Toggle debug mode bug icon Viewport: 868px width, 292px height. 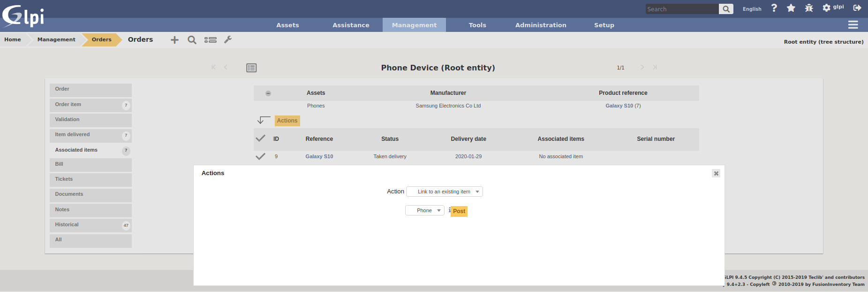coord(808,8)
